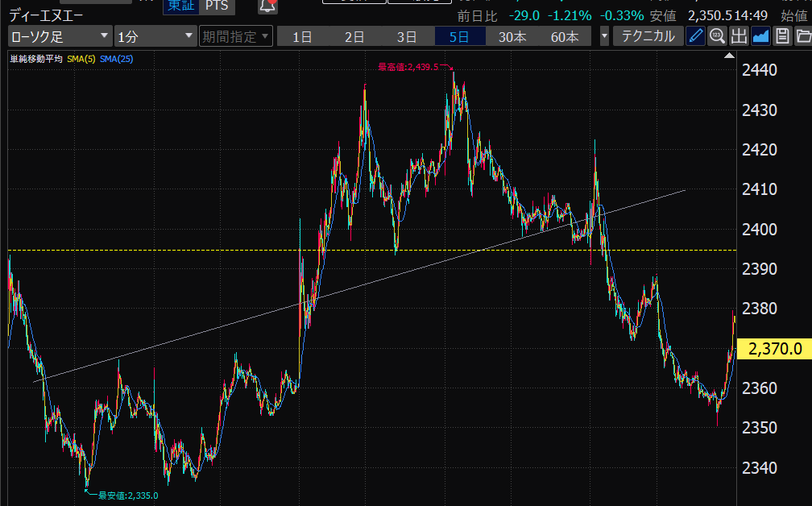Click the SMA(25) legend label

(117, 59)
